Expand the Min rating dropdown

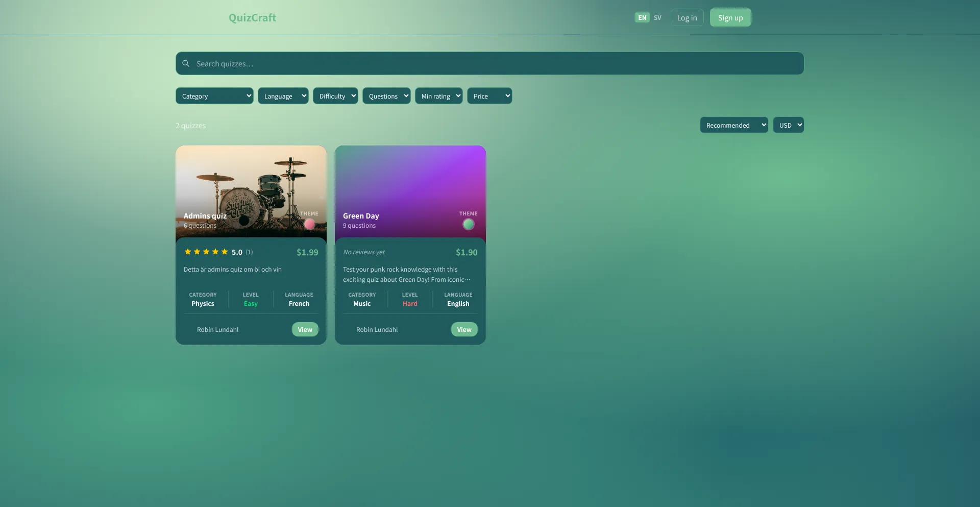click(439, 96)
